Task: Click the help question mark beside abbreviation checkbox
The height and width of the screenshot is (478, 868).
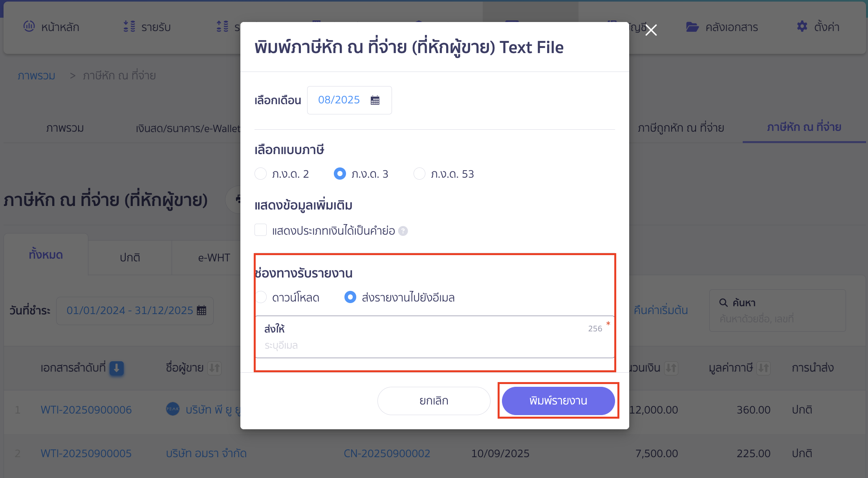Action: click(403, 231)
